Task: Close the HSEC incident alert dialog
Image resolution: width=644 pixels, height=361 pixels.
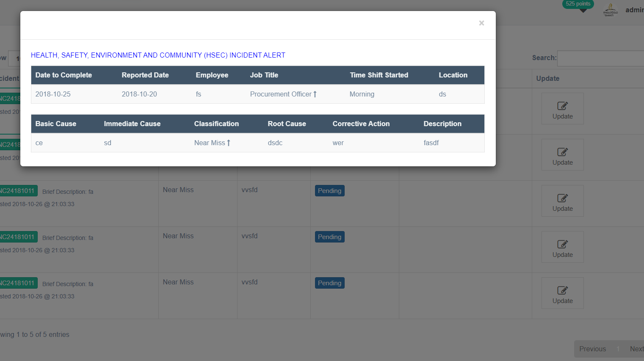Action: 481,23
